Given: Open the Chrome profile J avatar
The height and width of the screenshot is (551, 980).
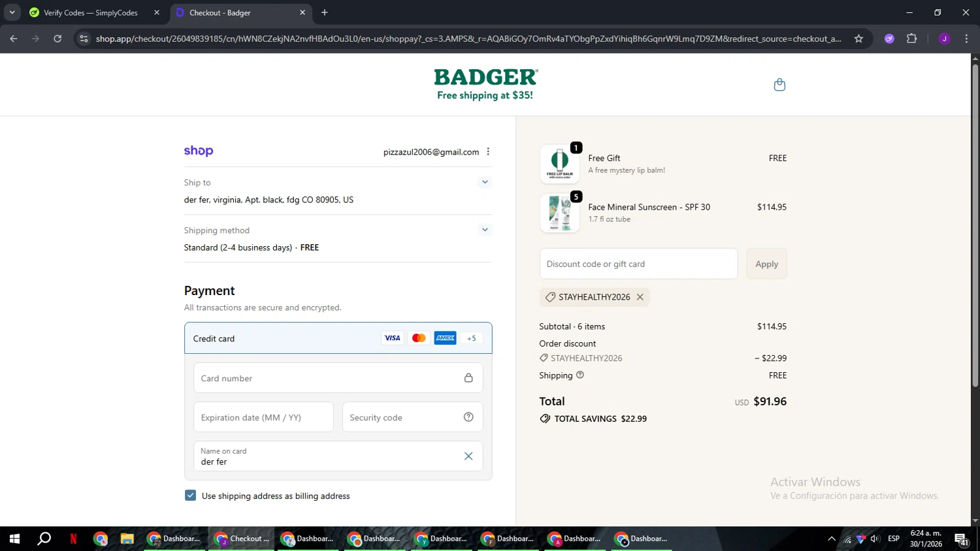Looking at the screenshot, I should click(944, 39).
